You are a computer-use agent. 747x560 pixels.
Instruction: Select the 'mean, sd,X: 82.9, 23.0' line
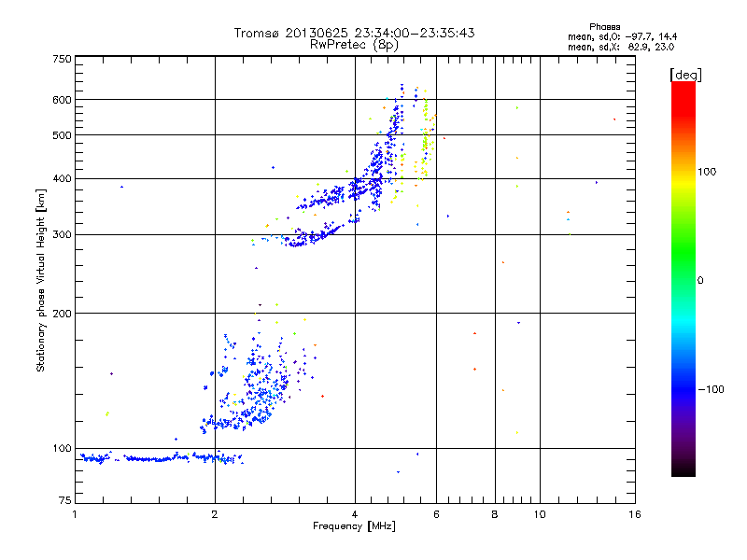pos(621,47)
